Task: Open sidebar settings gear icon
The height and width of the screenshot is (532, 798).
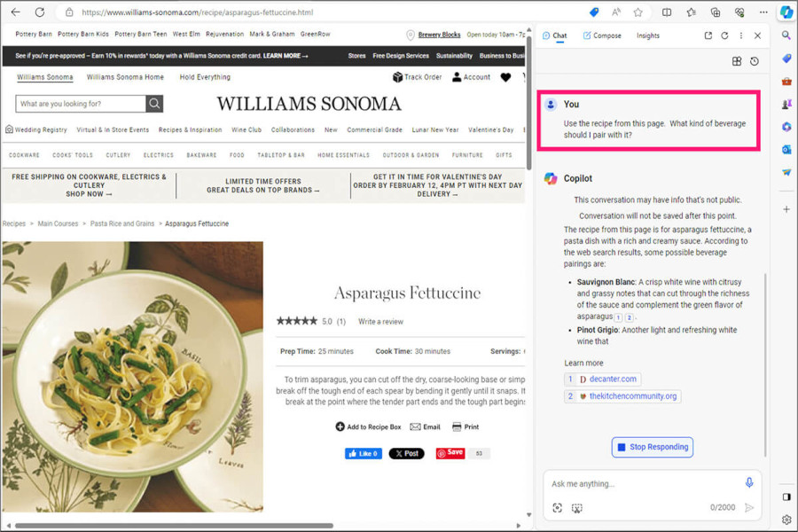Action: tap(786, 520)
